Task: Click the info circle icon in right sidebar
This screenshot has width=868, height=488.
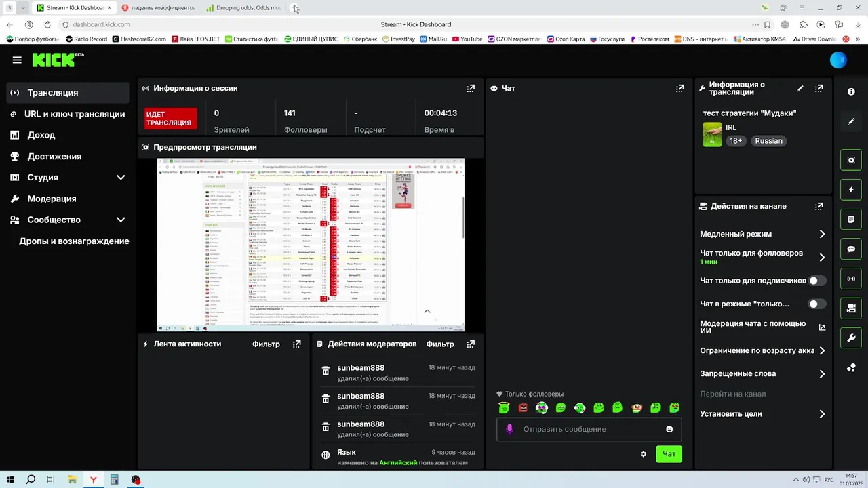Action: (x=851, y=92)
